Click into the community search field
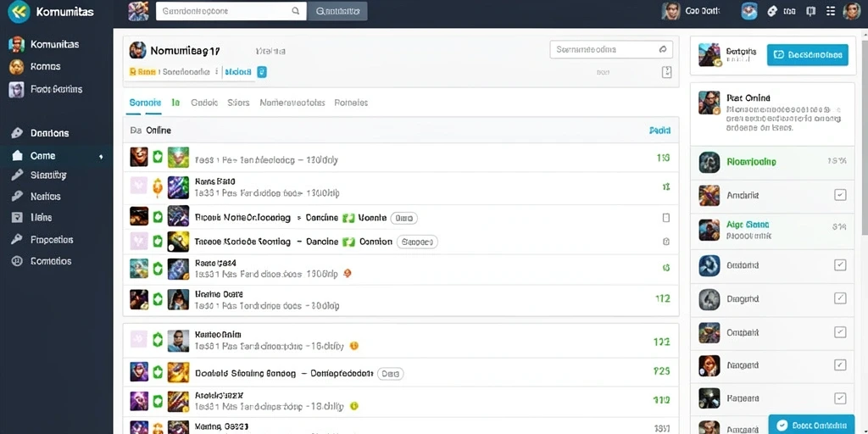 point(611,49)
